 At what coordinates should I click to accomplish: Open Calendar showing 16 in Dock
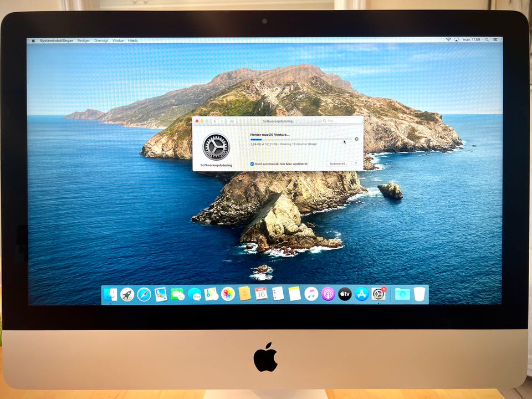[261, 294]
